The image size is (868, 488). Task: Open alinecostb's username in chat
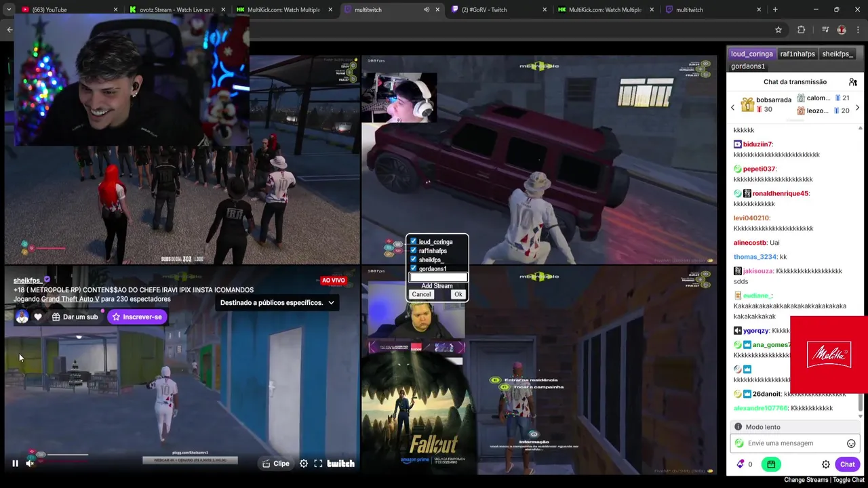pos(750,243)
